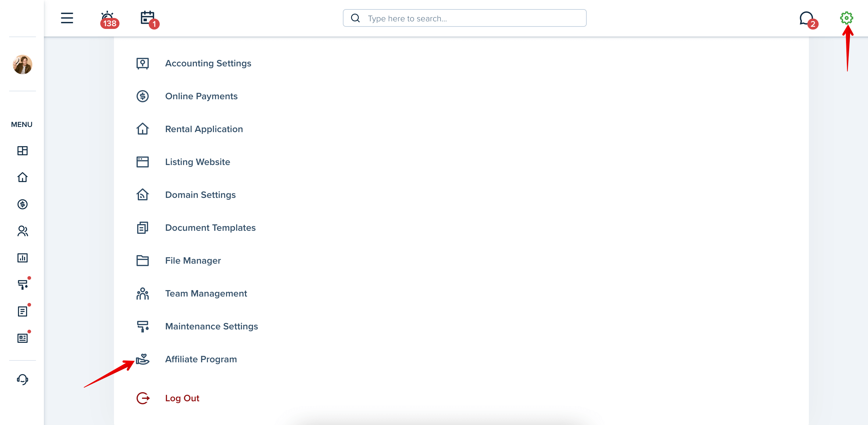The image size is (868, 425).
Task: Open Affiliate Program
Action: click(201, 359)
